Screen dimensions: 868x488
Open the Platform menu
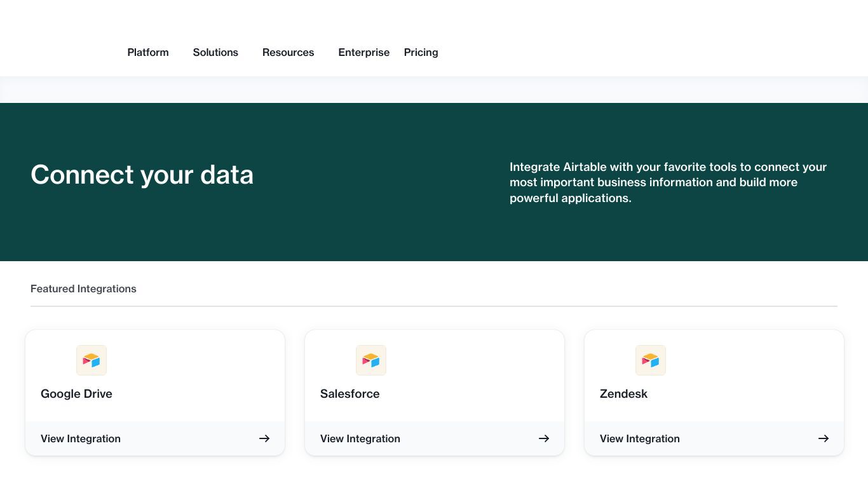(148, 52)
